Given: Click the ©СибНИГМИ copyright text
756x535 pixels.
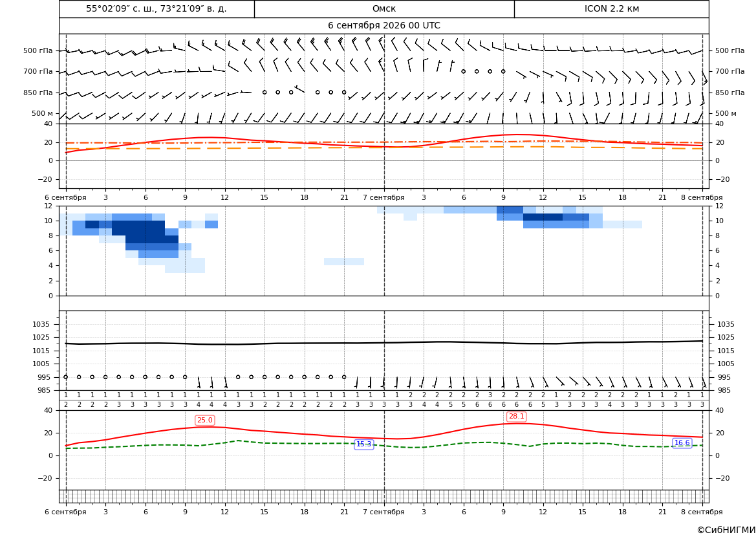Looking at the screenshot, I should [726, 530].
